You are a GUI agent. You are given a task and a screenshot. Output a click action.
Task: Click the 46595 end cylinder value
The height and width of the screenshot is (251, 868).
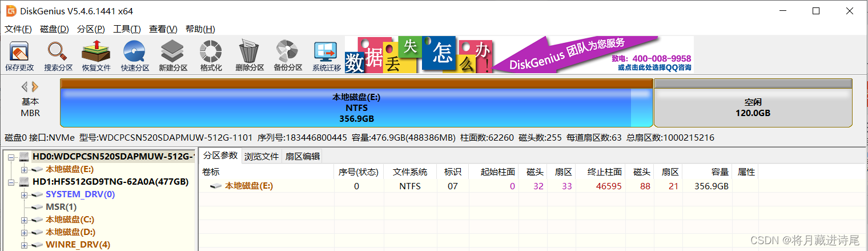tap(609, 186)
